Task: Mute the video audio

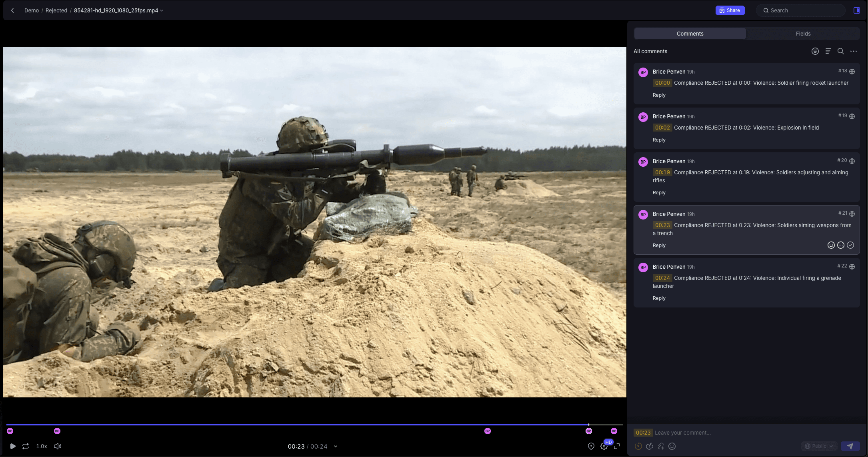Action: coord(58,446)
